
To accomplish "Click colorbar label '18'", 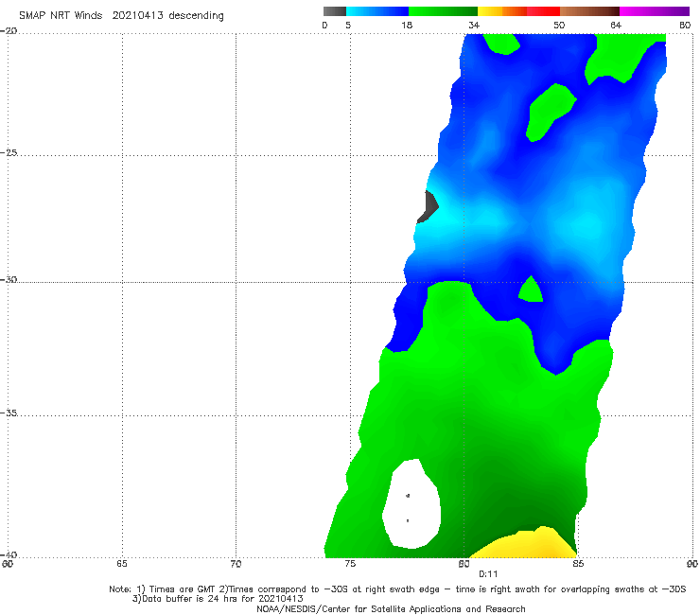I will (407, 26).
